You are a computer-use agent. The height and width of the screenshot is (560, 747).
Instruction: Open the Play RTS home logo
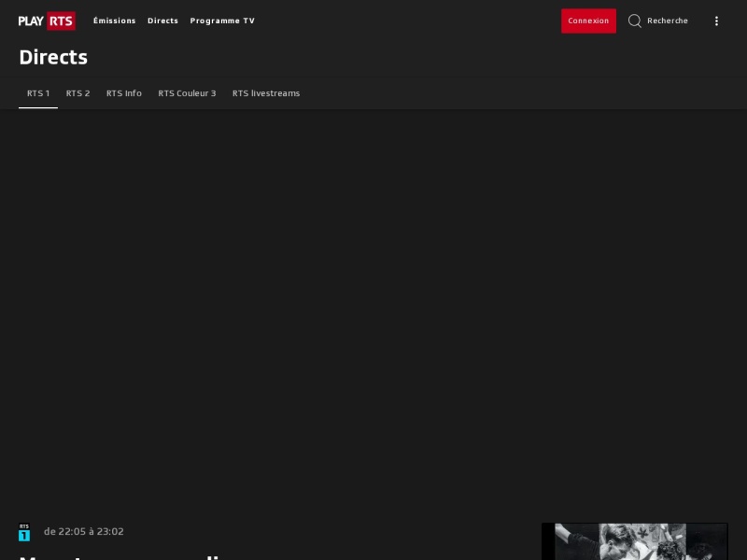click(x=47, y=21)
